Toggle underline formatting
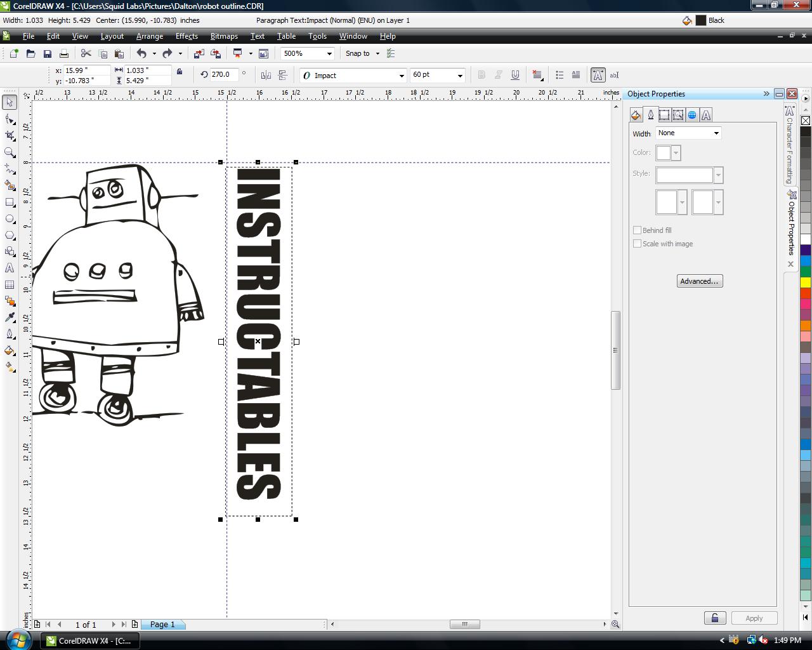The height and width of the screenshot is (650, 812). (515, 75)
